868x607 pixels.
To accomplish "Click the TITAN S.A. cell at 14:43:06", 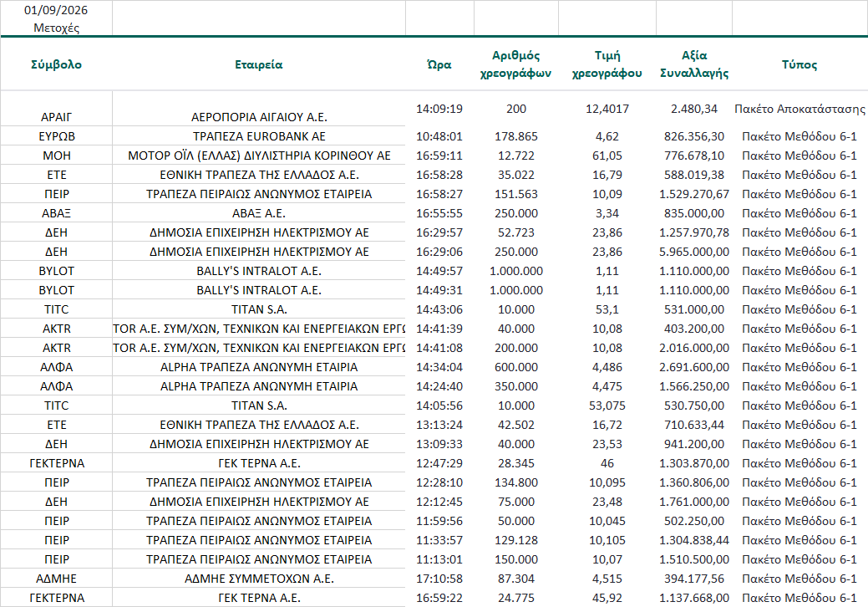I will (x=259, y=309).
